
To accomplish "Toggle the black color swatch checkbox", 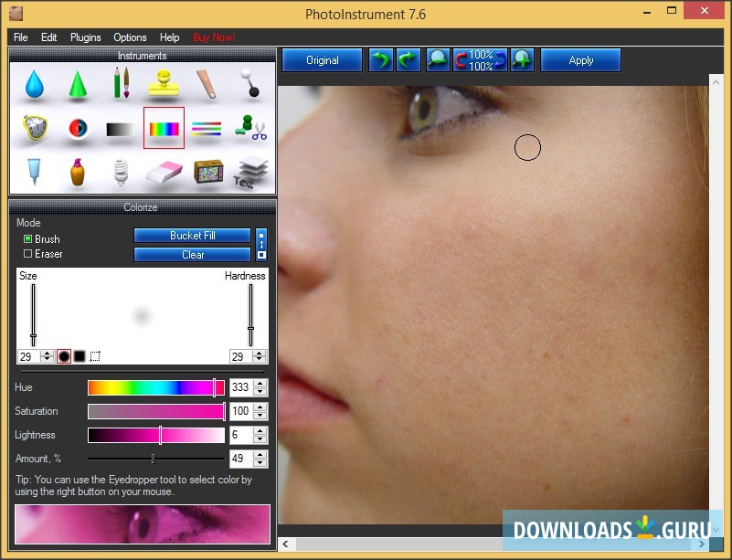I will point(79,356).
